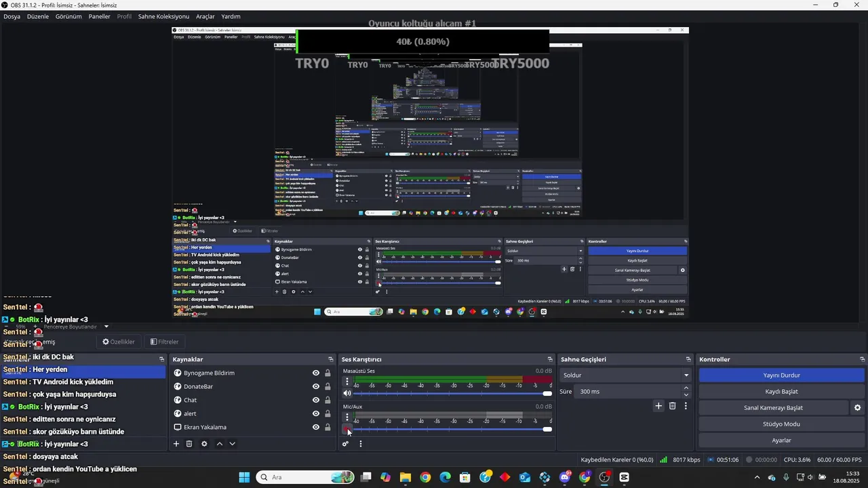Open the Sahne Koleksiyonu menu
Screen dimensions: 868x488
pyautogui.click(x=163, y=16)
